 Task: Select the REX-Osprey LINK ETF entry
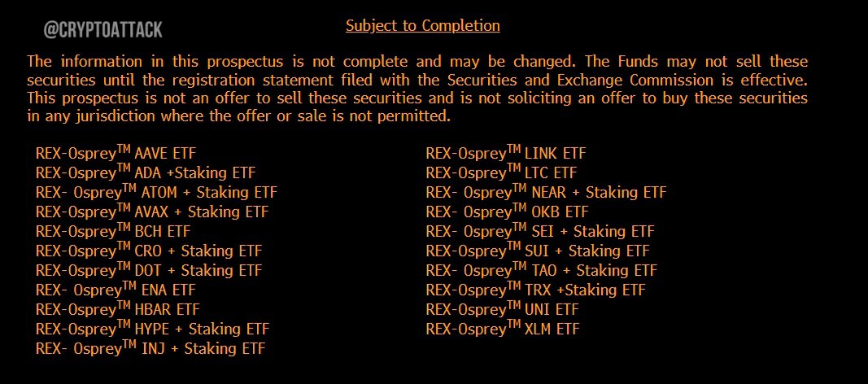click(x=505, y=153)
